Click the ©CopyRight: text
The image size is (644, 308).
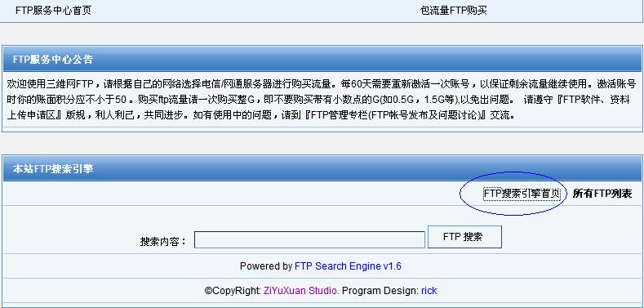233,291
